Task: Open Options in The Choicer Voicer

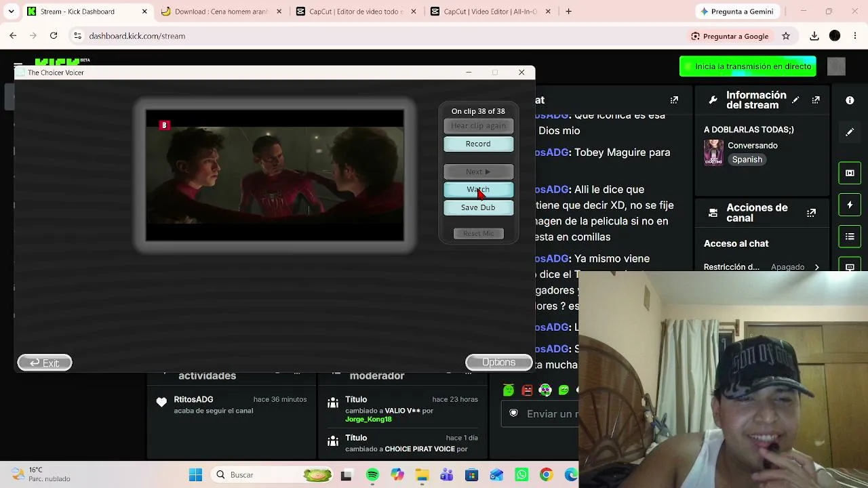Action: (x=498, y=363)
